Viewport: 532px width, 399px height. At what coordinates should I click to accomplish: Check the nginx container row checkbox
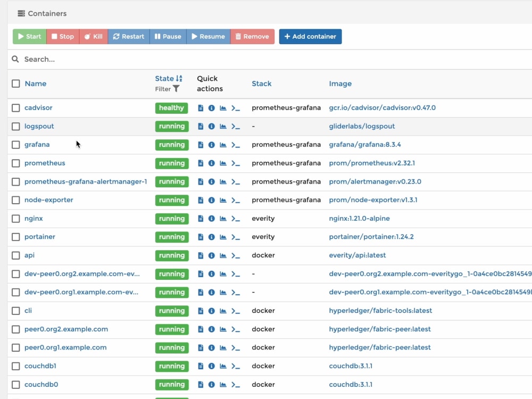15,219
